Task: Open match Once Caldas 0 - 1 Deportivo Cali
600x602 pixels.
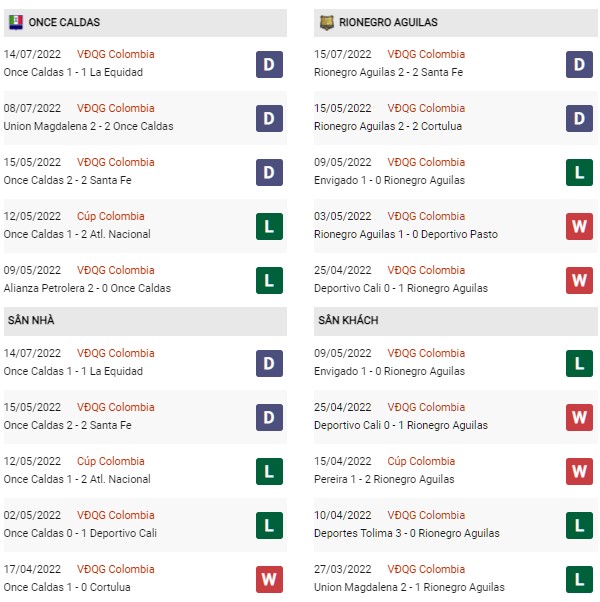Action: (80, 533)
